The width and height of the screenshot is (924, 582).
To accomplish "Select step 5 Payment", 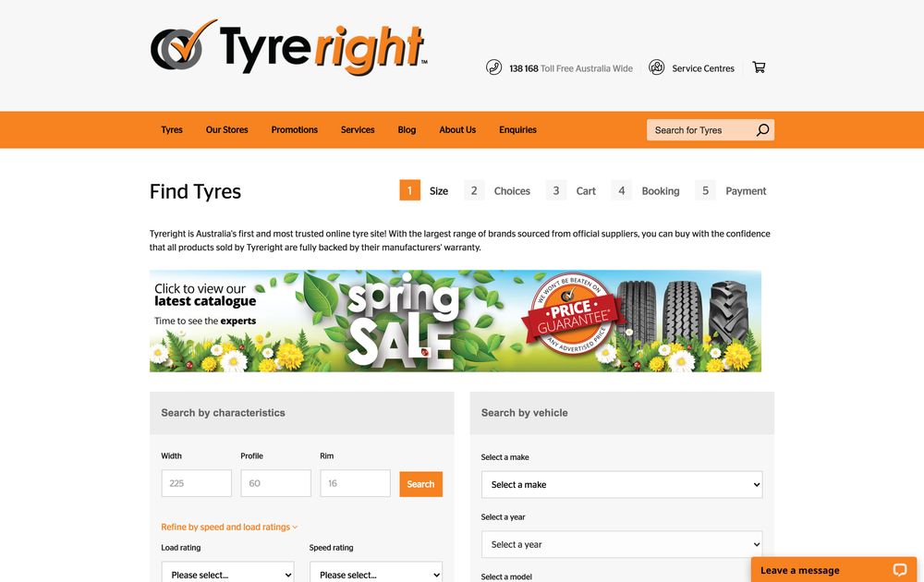I will 731,190.
